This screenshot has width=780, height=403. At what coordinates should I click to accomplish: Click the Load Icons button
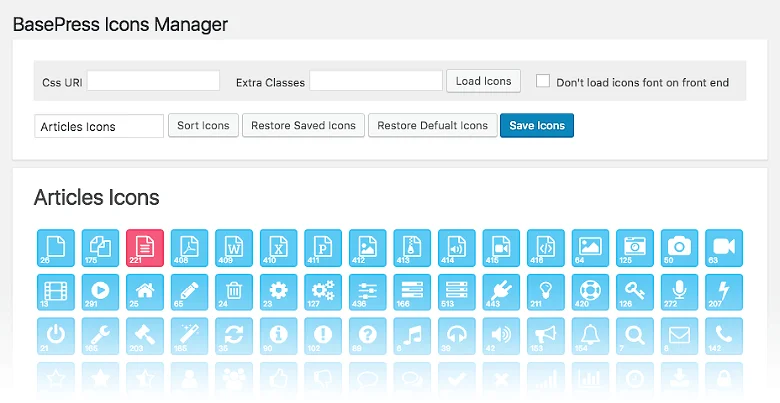484,81
